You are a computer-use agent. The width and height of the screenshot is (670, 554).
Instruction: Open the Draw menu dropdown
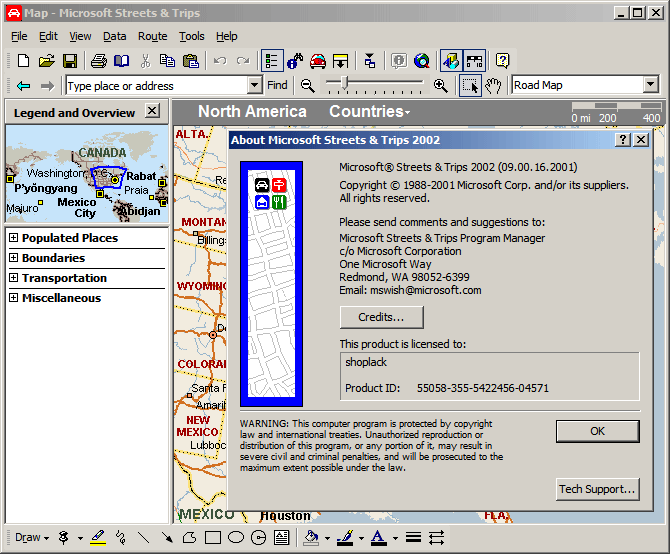point(32,537)
